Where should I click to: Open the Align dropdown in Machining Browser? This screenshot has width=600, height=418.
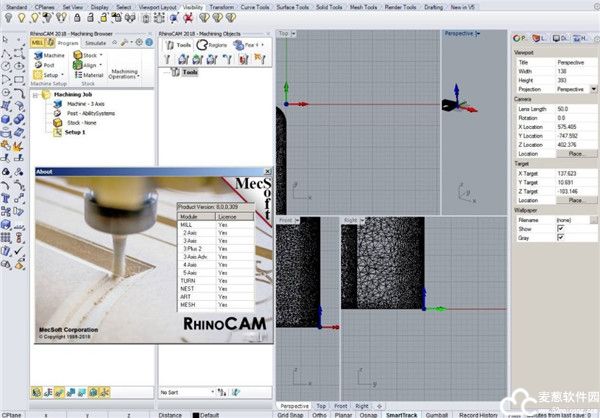[101, 65]
